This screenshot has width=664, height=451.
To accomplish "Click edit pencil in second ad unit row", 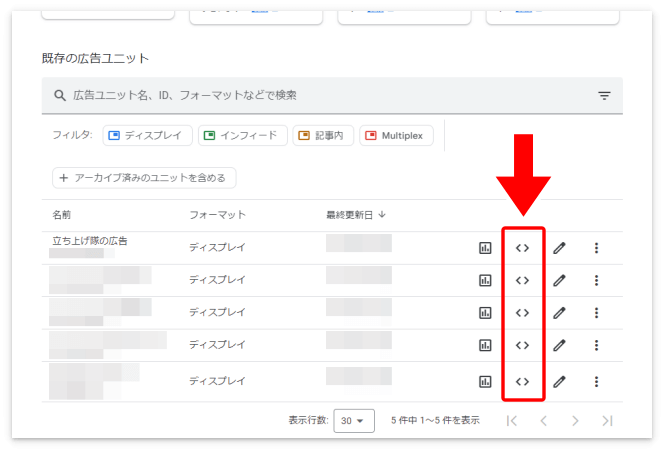I will click(559, 280).
